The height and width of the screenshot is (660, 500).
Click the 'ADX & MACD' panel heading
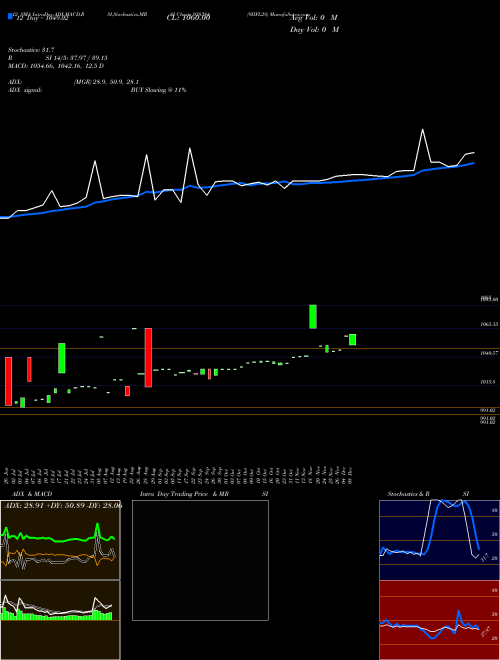32,494
